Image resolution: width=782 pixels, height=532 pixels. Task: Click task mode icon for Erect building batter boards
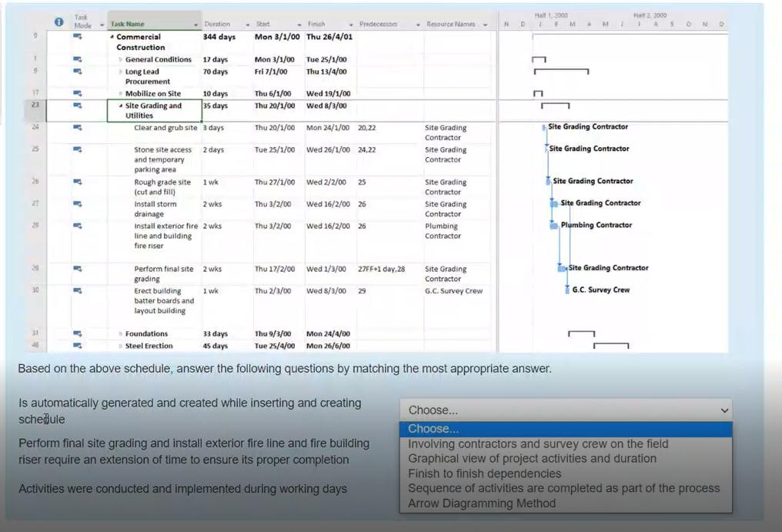click(x=78, y=292)
